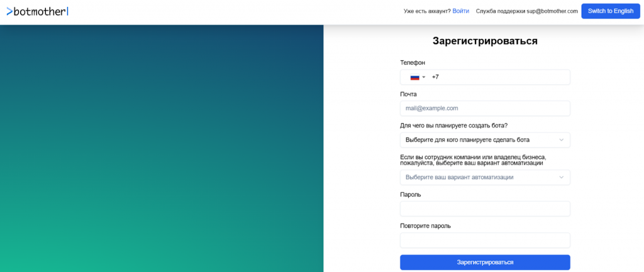Click the 'Пароль' password input field
Viewport: 644px width, 272px height.
[x=485, y=209]
